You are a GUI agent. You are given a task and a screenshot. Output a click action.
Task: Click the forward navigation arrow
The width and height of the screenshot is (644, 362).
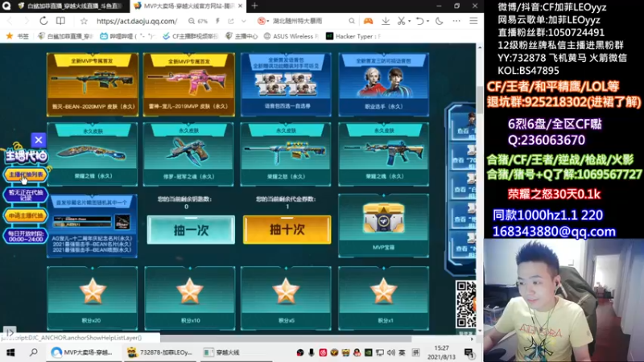coord(27,21)
